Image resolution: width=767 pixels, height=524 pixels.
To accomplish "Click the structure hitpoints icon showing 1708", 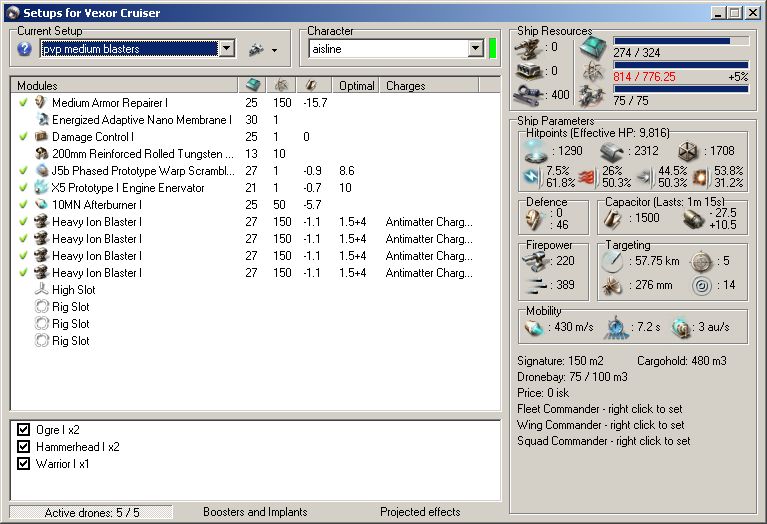I will pos(689,151).
